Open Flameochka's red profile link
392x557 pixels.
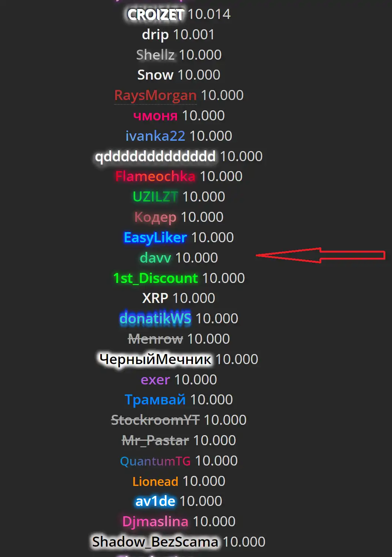click(x=155, y=177)
